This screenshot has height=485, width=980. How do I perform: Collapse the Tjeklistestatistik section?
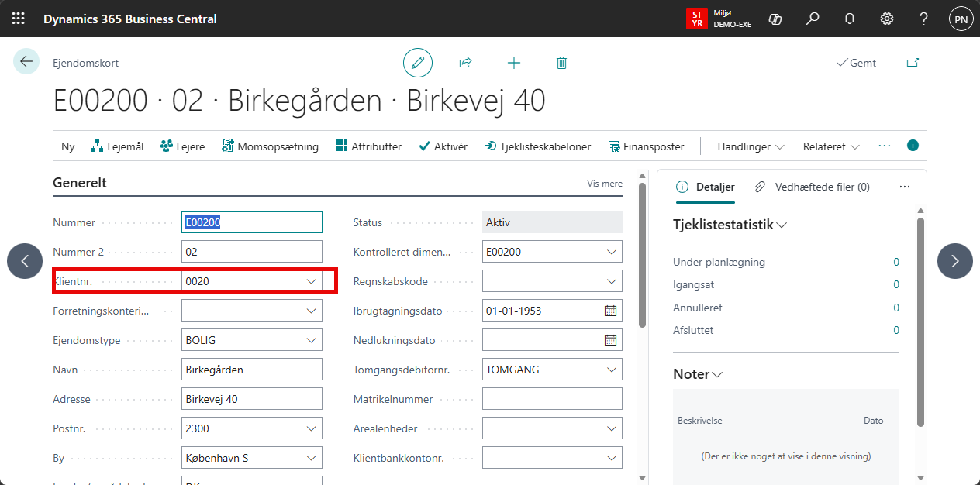[782, 225]
